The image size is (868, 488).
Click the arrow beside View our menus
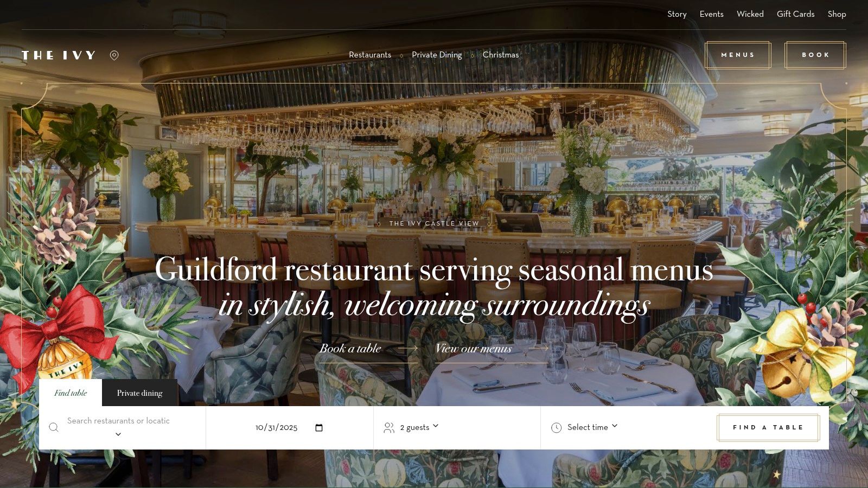tap(538, 349)
